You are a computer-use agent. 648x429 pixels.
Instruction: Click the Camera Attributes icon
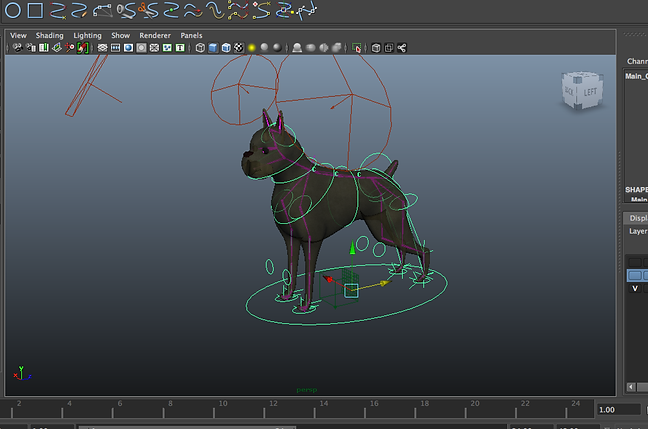pos(31,48)
